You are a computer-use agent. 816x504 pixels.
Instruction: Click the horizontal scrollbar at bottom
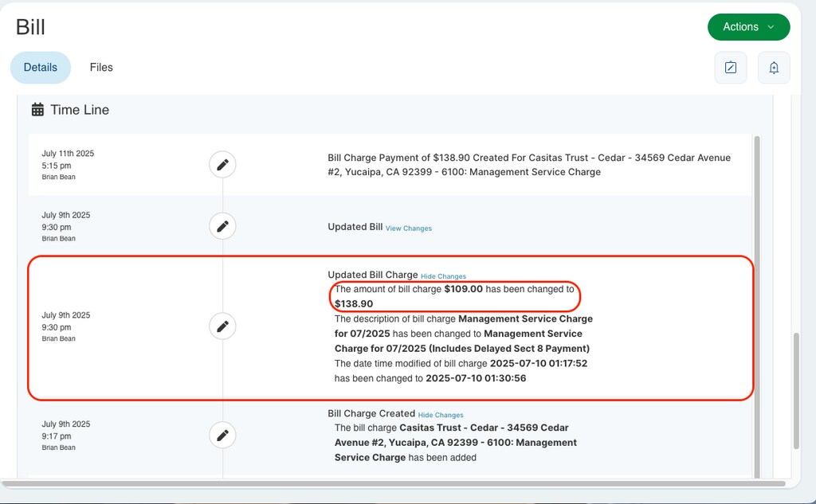pyautogui.click(x=394, y=483)
